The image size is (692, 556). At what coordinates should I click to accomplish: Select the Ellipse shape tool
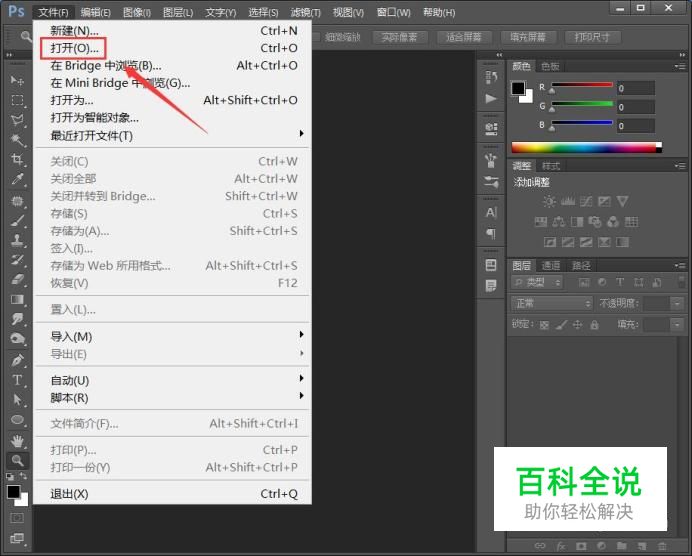[17, 419]
